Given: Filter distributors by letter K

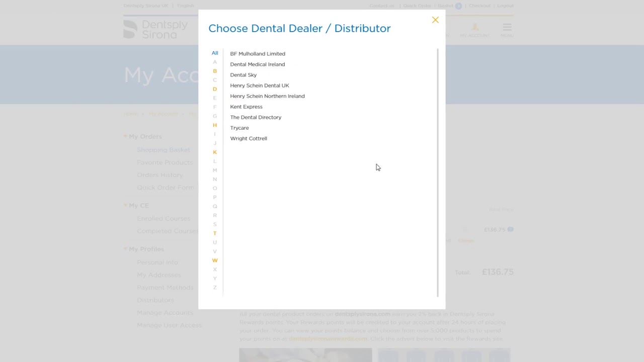Looking at the screenshot, I should click(x=215, y=152).
